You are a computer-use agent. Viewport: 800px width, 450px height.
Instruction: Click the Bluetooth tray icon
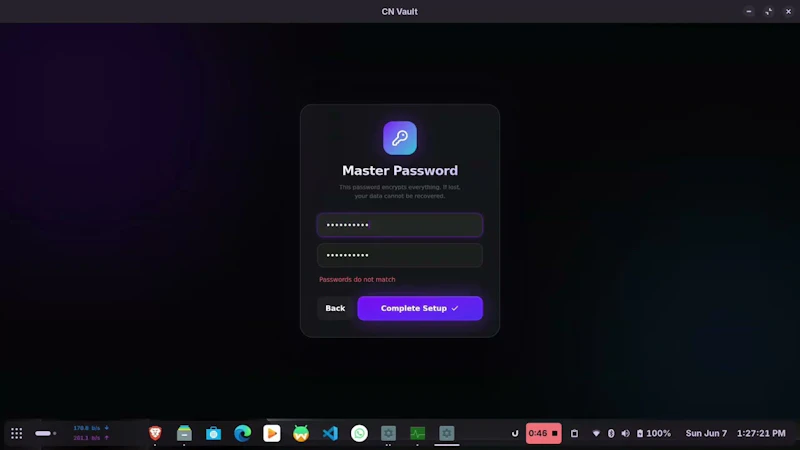[x=611, y=433]
